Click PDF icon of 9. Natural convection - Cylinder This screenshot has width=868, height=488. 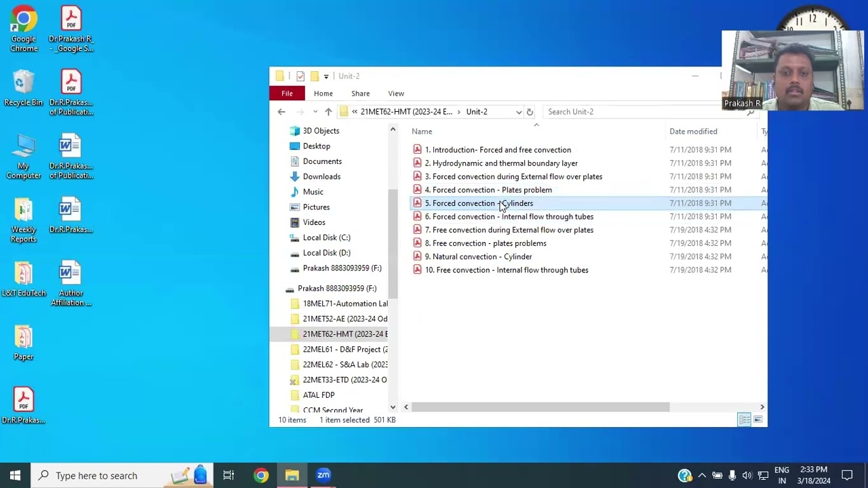click(417, 257)
